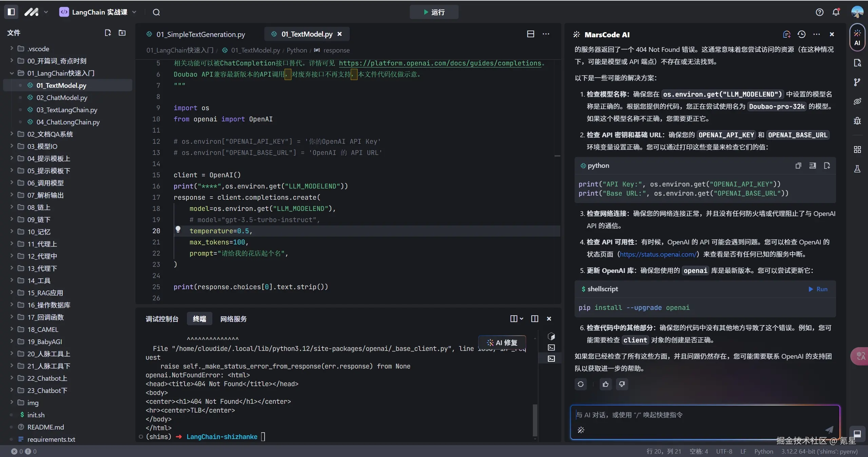Image resolution: width=868 pixels, height=457 pixels.
Task: Toggle the terminal panel maximize icon
Action: [535, 319]
